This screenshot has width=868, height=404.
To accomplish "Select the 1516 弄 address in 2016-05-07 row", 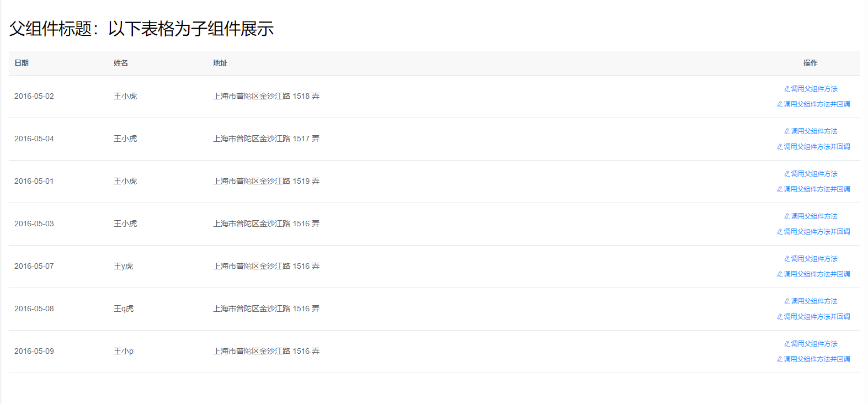I will pyautogui.click(x=267, y=267).
